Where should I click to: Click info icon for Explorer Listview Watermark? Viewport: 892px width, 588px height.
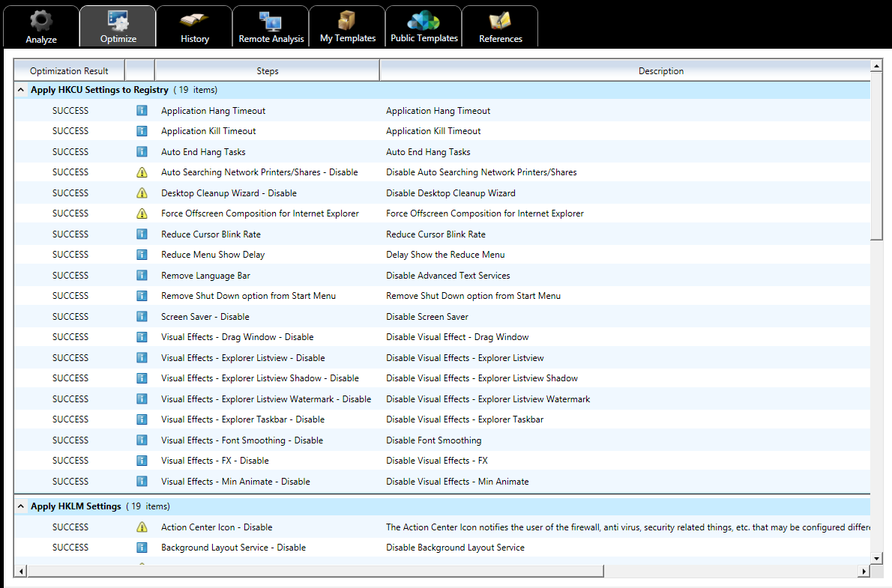coord(142,398)
